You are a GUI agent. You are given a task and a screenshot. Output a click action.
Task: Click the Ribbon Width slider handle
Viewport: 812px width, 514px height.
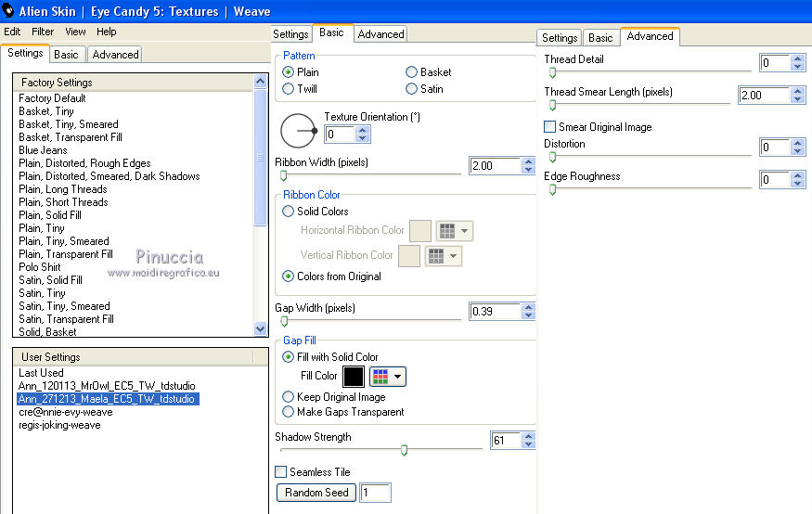283,176
